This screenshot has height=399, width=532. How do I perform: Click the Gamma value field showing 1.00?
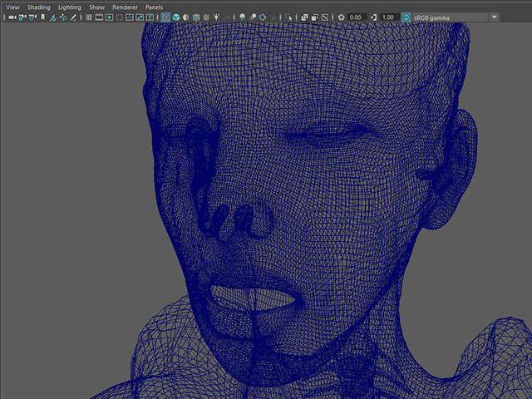point(388,17)
